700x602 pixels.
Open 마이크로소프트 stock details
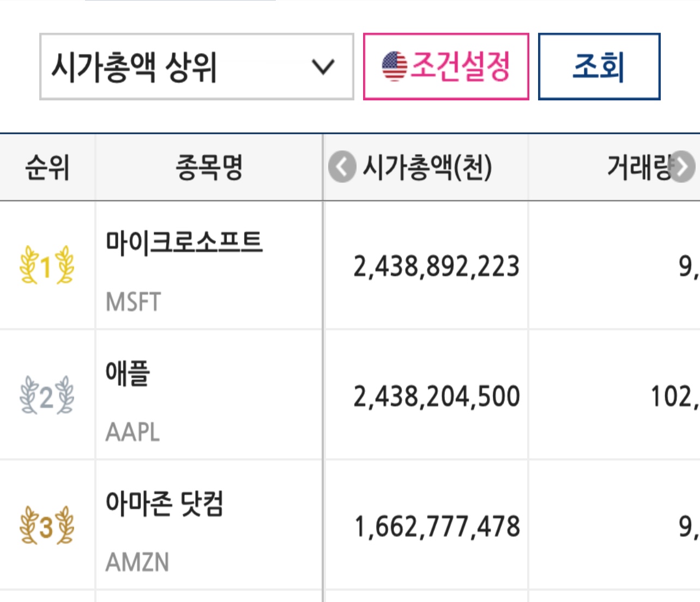(x=184, y=242)
